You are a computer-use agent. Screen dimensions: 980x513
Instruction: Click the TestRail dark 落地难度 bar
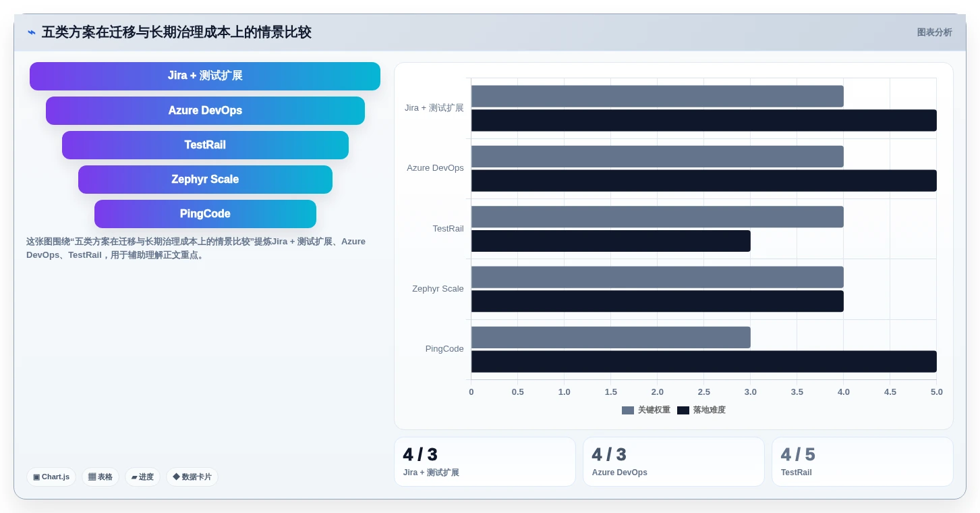(611, 241)
